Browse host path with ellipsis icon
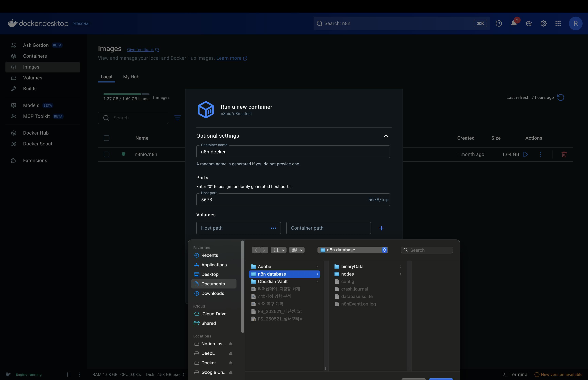The image size is (588, 380). pyautogui.click(x=273, y=228)
